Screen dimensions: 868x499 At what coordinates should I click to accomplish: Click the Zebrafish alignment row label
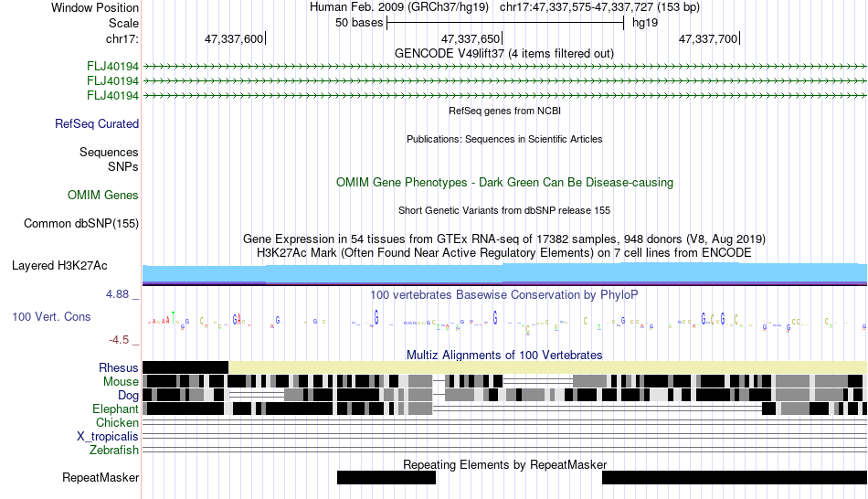point(114,450)
